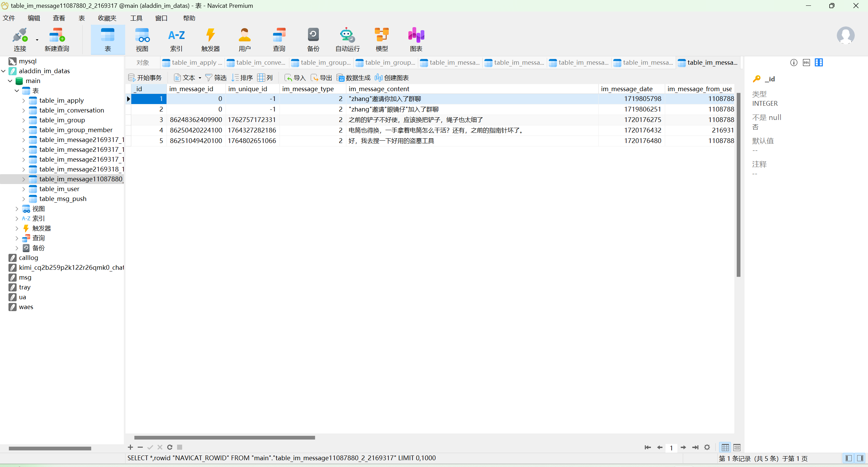Toggle the right information pane button
868x467 pixels.
[x=860, y=458]
